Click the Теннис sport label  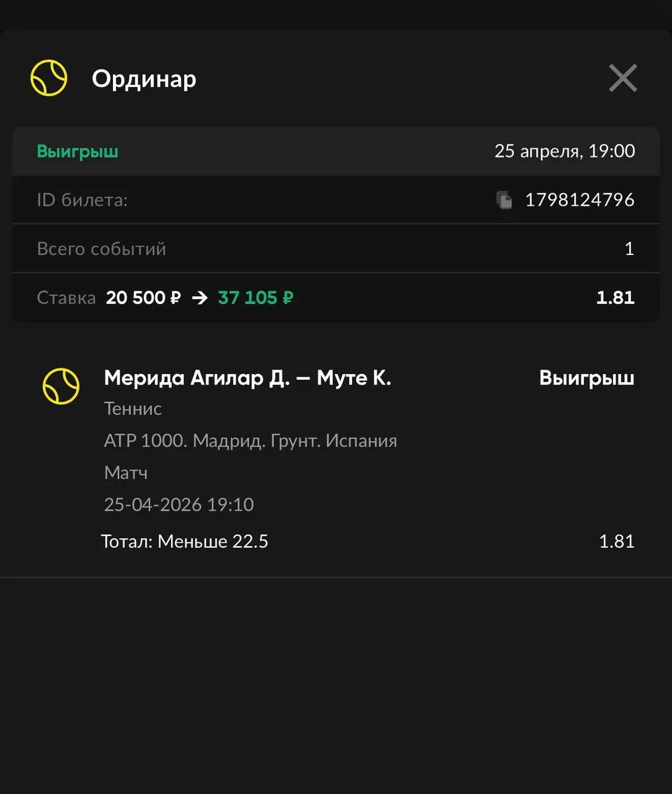pos(133,409)
